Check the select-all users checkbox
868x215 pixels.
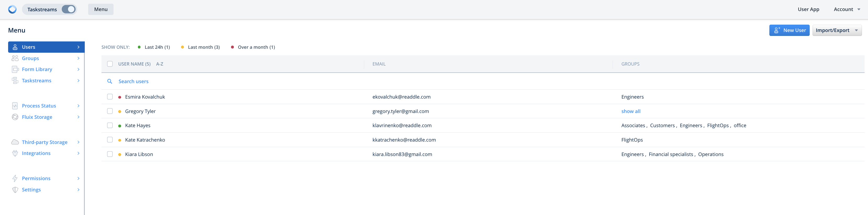[x=110, y=64]
